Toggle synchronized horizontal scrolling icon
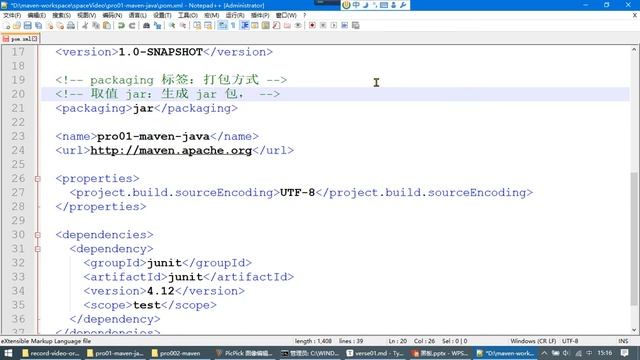 [x=208, y=25]
